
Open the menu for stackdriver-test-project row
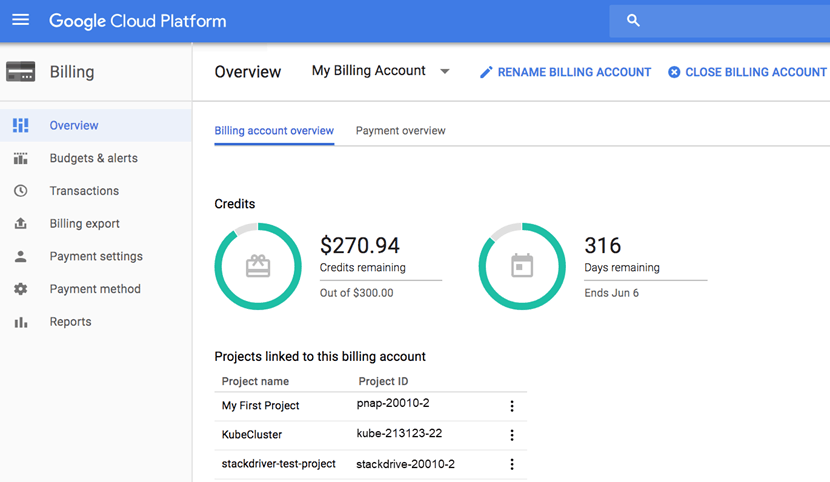tap(512, 464)
